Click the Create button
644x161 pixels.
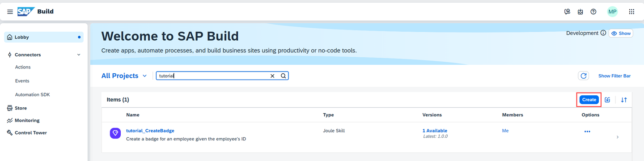tap(589, 100)
